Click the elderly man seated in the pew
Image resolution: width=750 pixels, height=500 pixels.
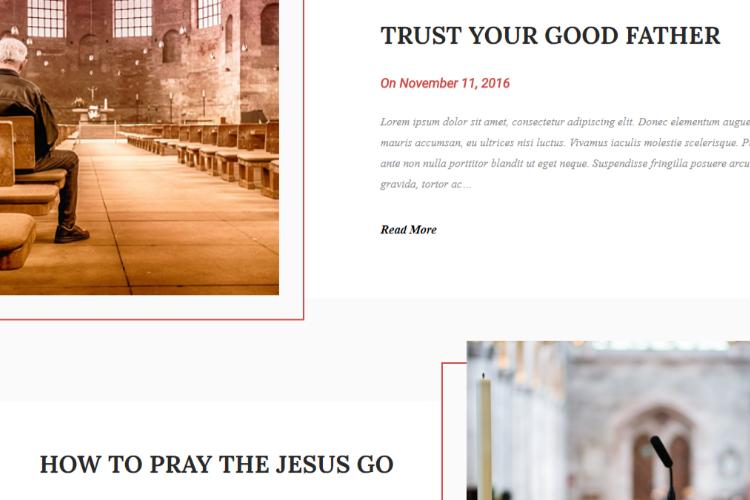[41, 139]
